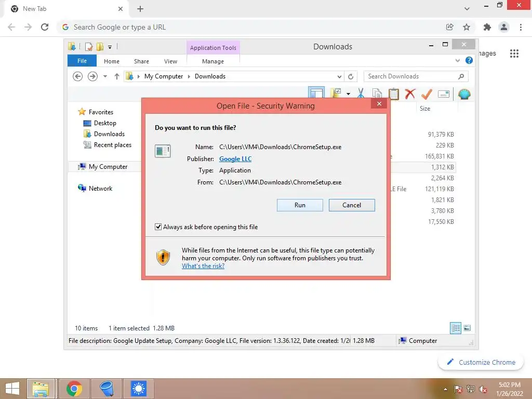Open the dropdown arrow beside folder options icon

pos(348,94)
